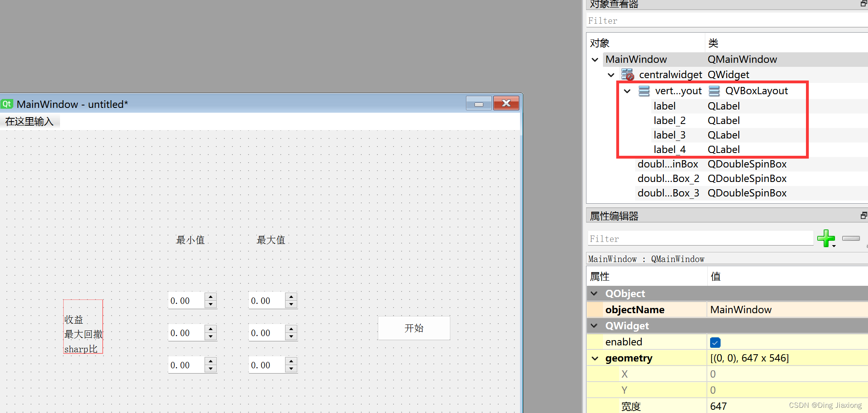
Task: Decrease second-row spin box under 最大值
Action: point(291,337)
